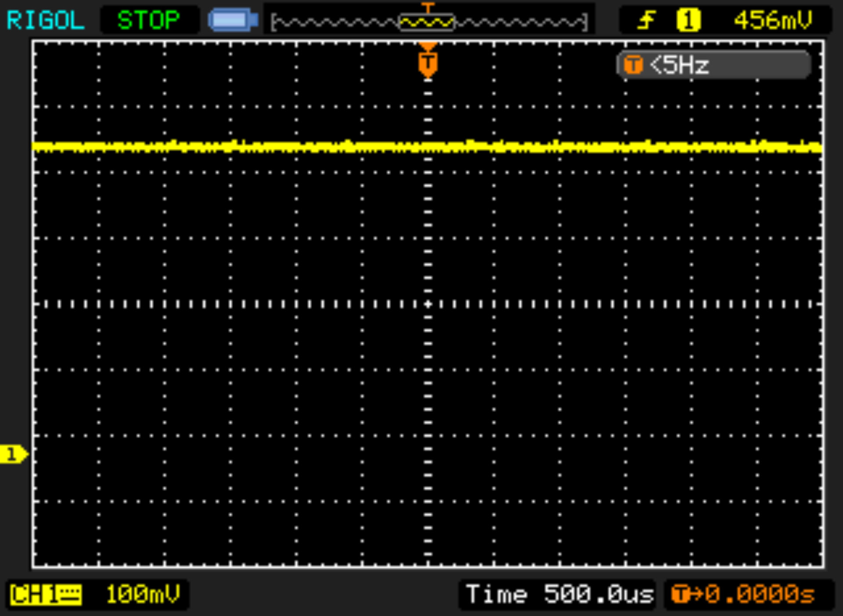Click the highlighted window in memory overview bar
The width and height of the screenshot is (843, 616).
(427, 22)
